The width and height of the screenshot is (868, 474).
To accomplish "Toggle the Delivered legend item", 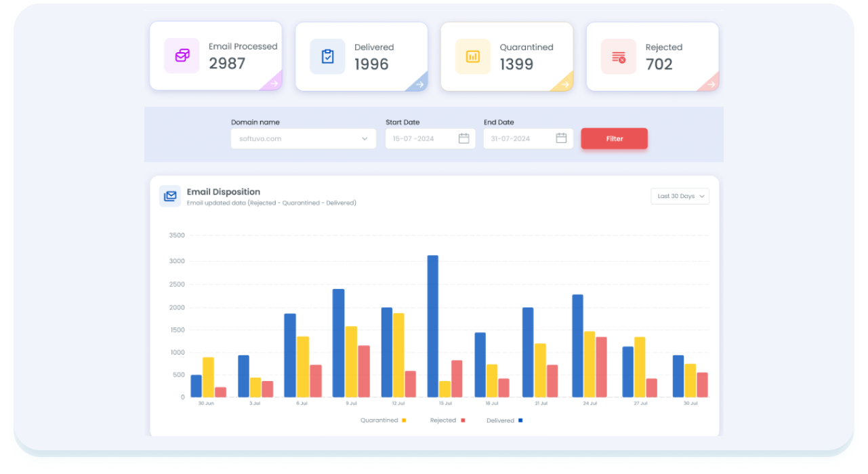I will (x=504, y=420).
